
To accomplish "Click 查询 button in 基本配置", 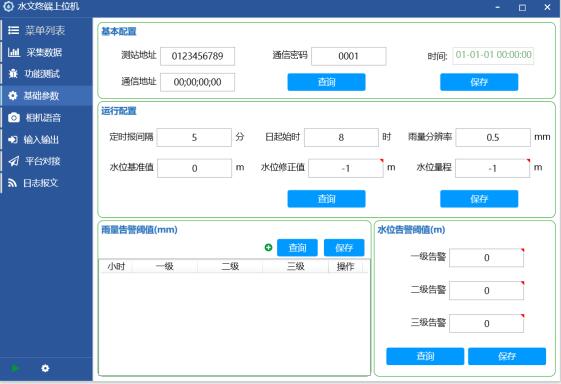I will click(x=326, y=82).
